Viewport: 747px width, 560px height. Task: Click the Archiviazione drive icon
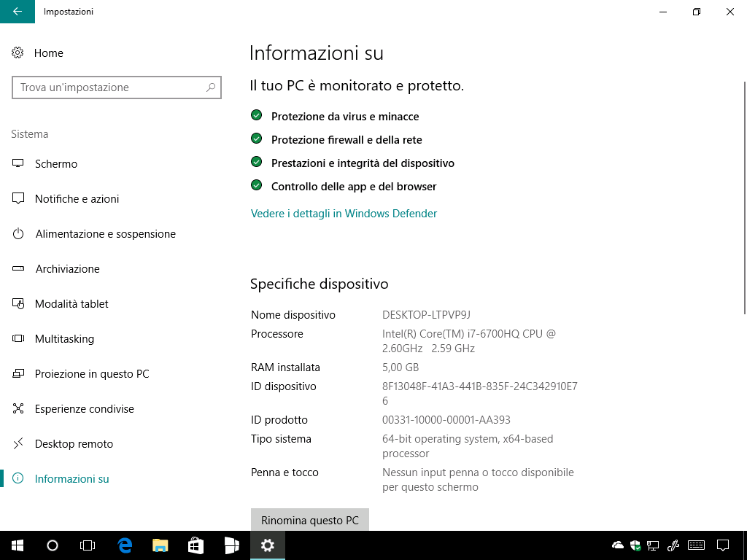18,268
